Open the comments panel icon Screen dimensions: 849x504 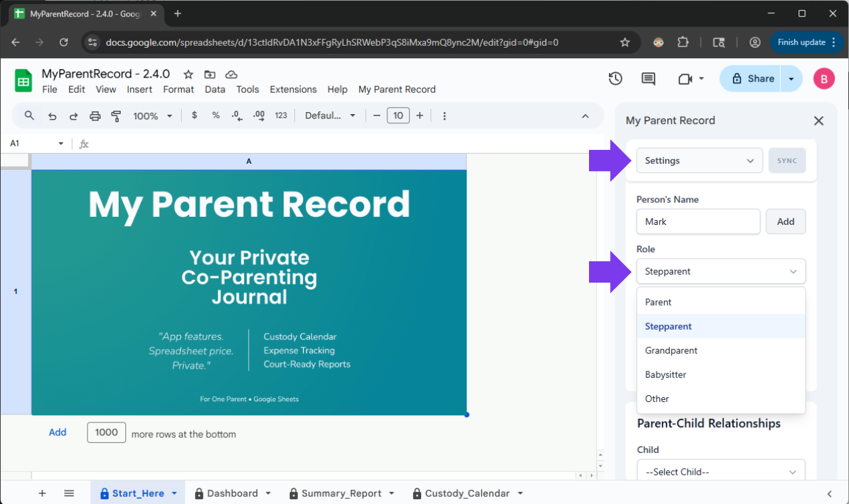tap(648, 79)
